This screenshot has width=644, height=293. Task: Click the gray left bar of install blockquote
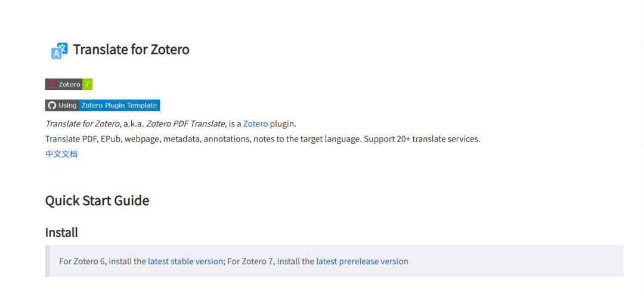click(x=47, y=261)
